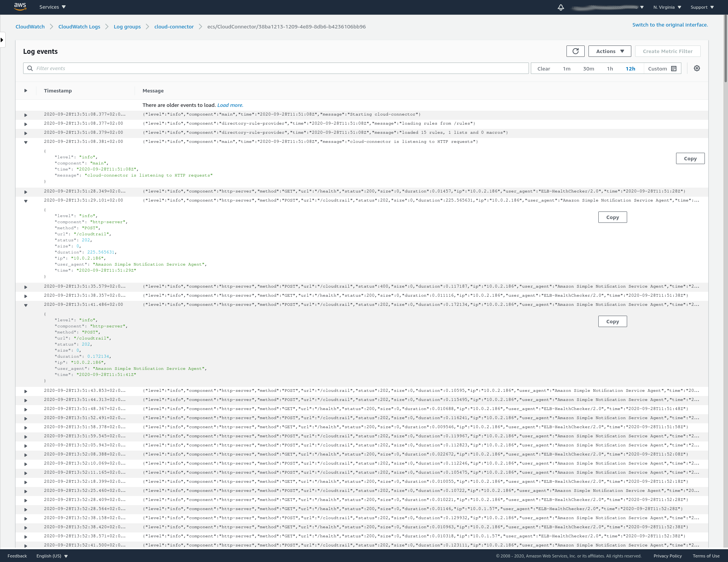This screenshot has height=562, width=728.
Task: Focus the Filter events search field
Action: point(276,68)
